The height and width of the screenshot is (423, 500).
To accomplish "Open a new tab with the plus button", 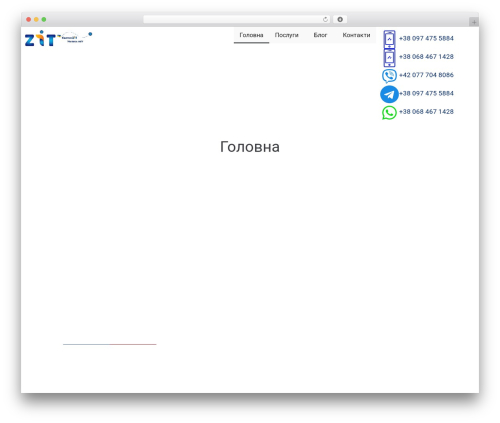I will (474, 22).
